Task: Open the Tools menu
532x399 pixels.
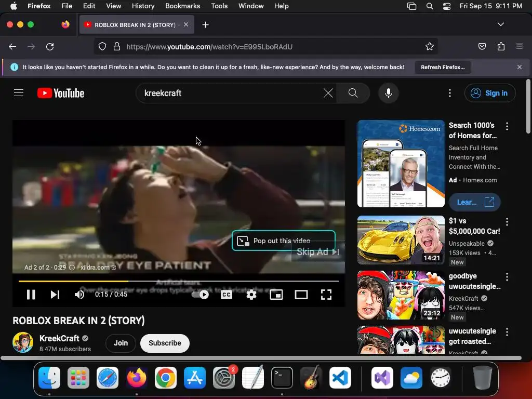Action: tap(219, 6)
